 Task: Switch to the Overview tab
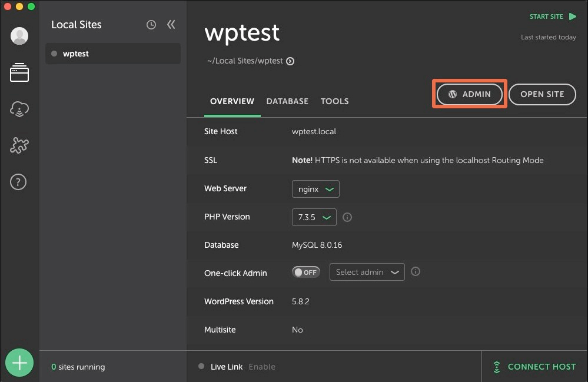point(232,102)
